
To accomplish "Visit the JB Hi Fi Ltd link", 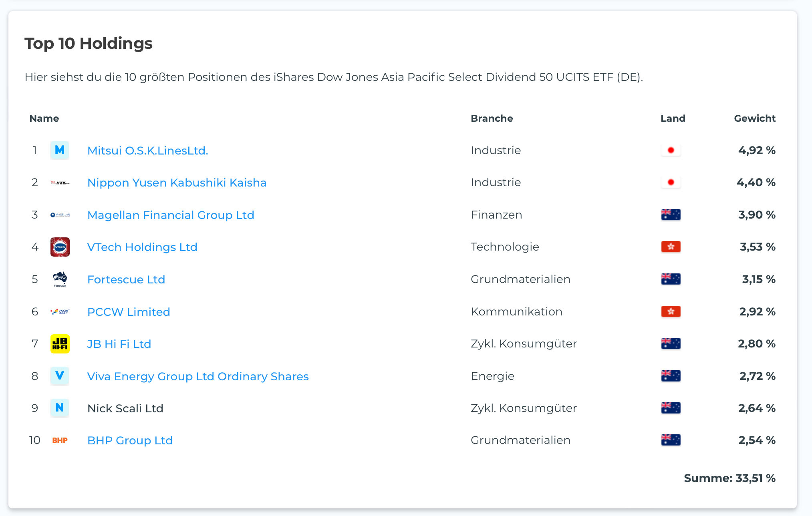I will coord(119,344).
